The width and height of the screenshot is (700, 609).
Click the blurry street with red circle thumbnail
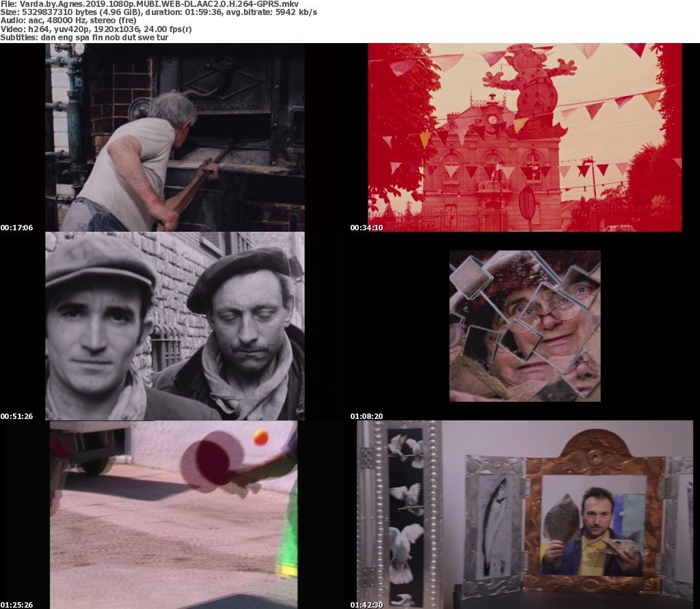point(174,514)
